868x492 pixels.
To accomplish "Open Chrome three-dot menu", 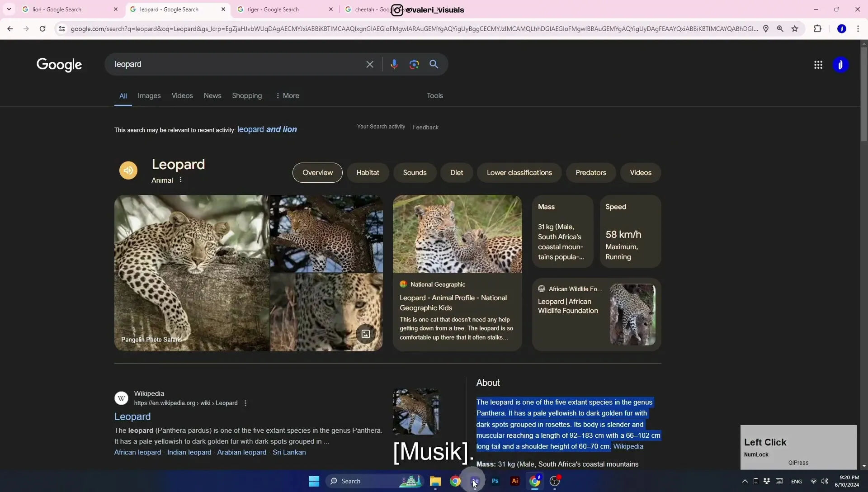I will pyautogui.click(x=858, y=29).
